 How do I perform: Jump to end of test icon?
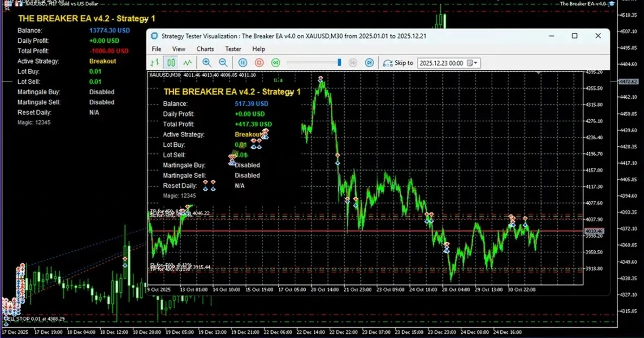tap(369, 63)
